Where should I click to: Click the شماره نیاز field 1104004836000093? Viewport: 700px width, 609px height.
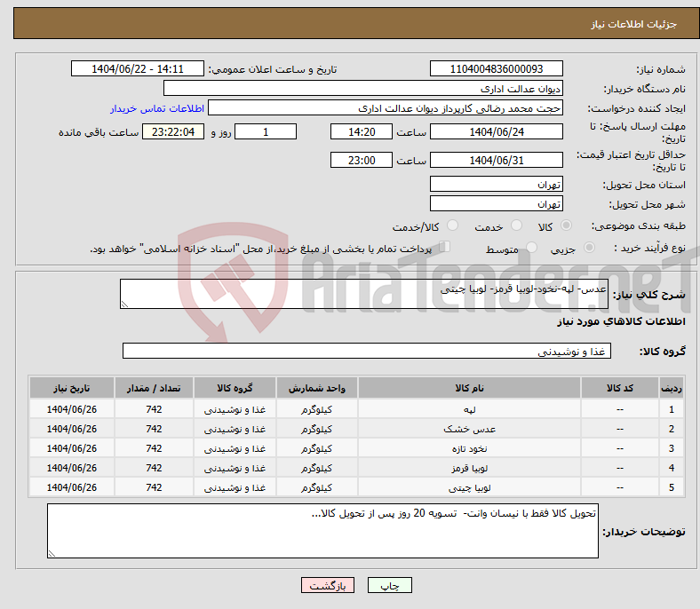click(496, 68)
